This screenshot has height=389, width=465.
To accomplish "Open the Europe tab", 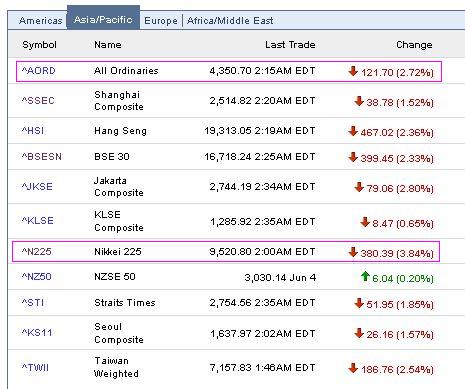I will (161, 21).
